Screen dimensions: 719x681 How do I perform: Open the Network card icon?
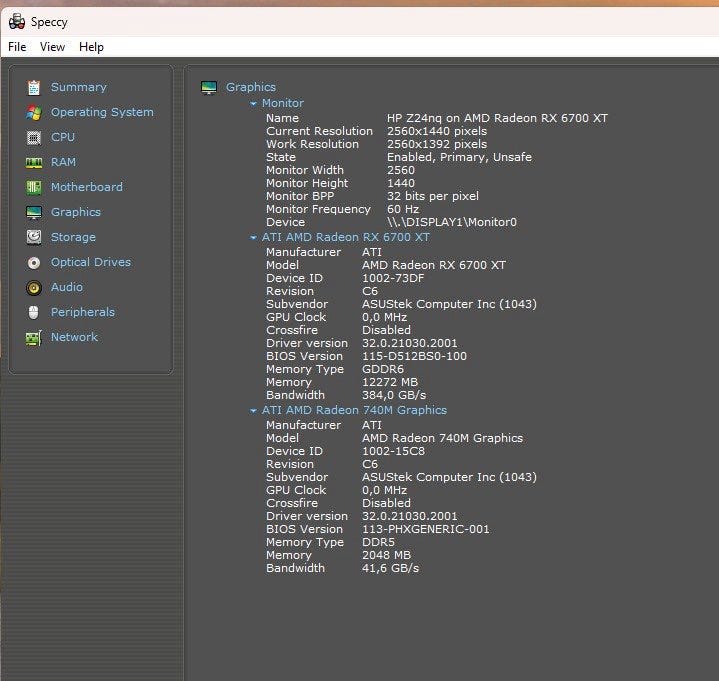(34, 338)
